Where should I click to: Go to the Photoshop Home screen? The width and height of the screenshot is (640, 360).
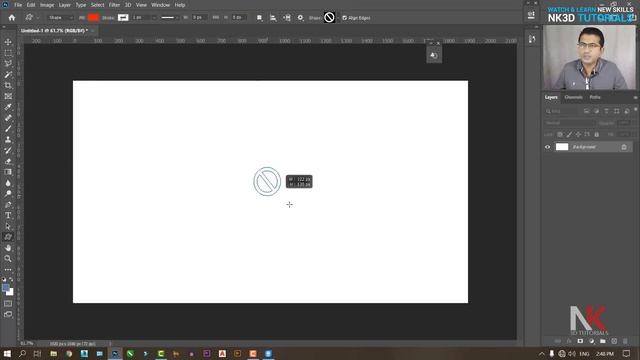click(12, 18)
